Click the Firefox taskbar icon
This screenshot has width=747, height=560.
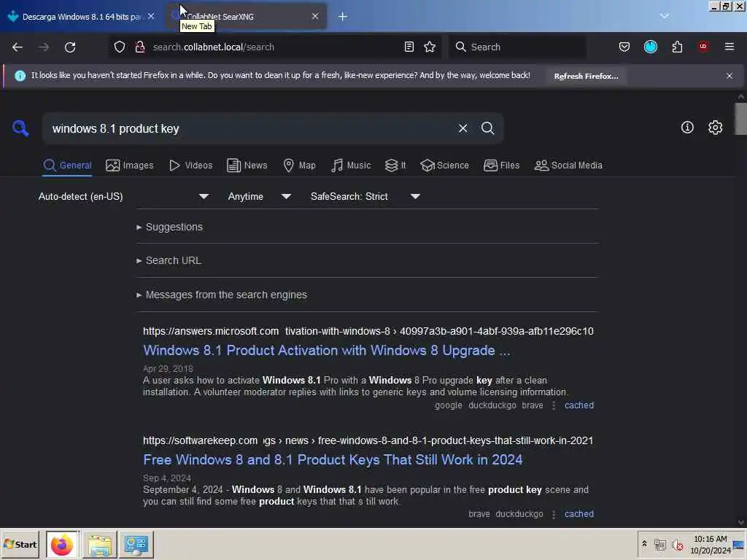[x=62, y=544]
